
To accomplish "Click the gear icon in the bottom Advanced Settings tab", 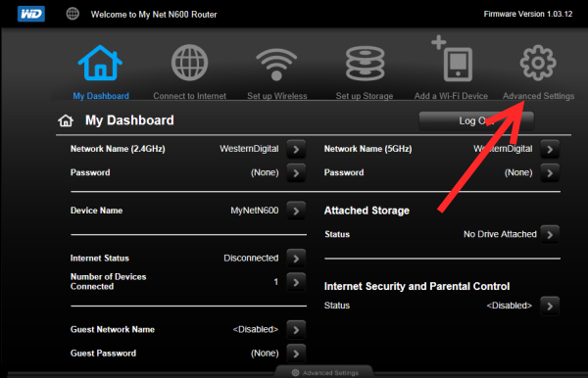I will tap(295, 373).
